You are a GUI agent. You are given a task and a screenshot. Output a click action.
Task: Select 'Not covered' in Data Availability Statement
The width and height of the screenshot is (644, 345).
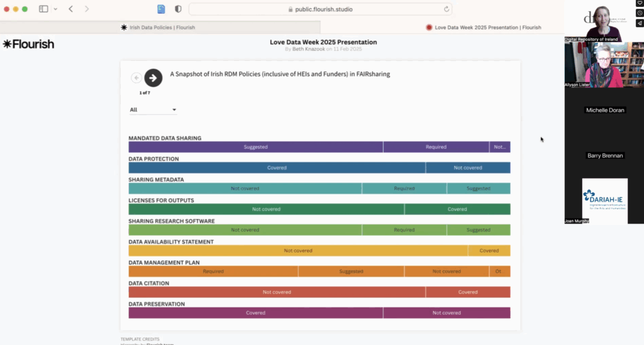(297, 251)
